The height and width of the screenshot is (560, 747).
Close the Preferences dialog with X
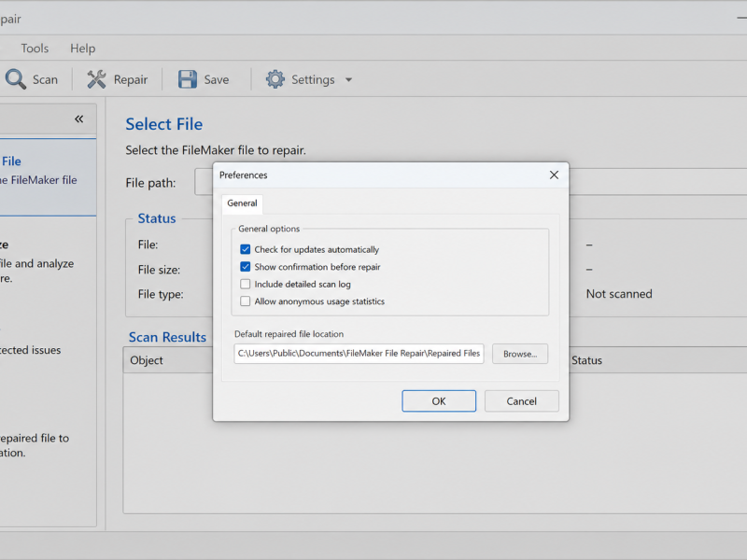554,175
